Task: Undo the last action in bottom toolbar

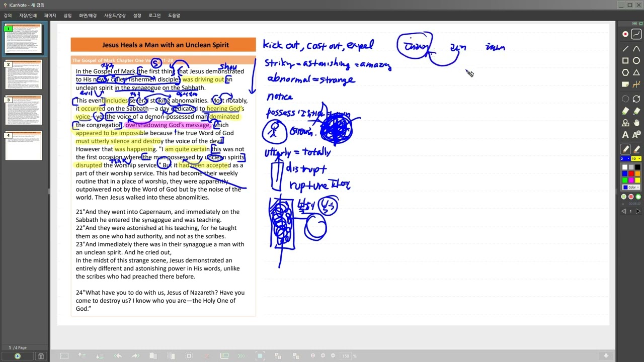Action: (x=118, y=356)
